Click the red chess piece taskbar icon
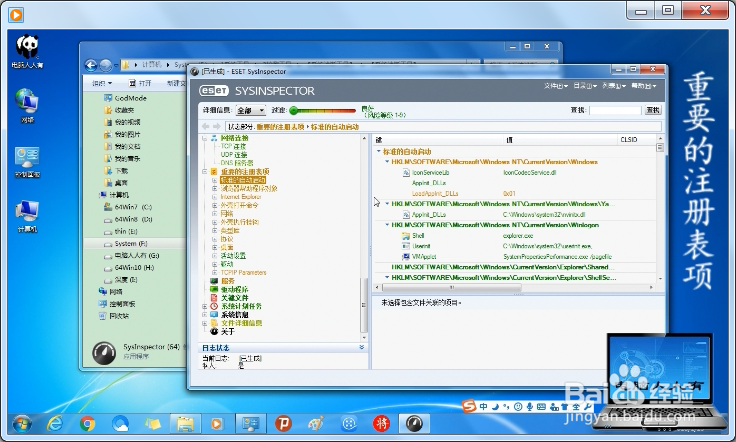The image size is (736, 442). tap(381, 424)
